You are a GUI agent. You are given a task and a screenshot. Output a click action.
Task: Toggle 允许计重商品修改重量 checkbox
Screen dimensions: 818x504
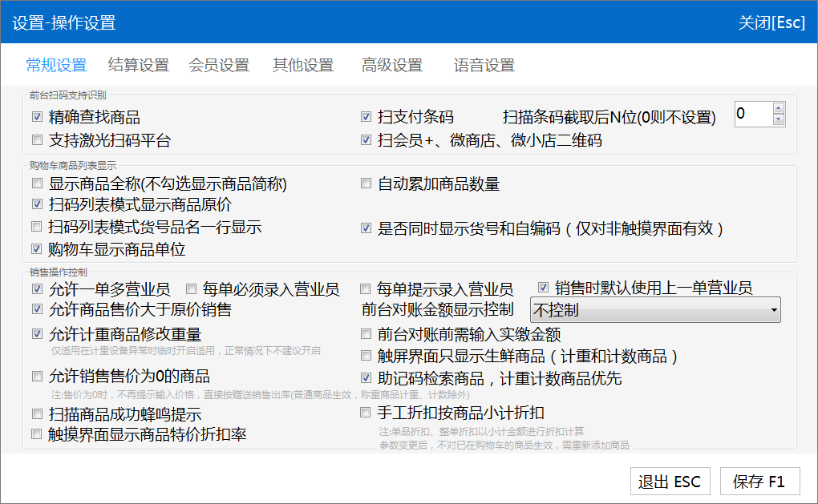coord(37,333)
